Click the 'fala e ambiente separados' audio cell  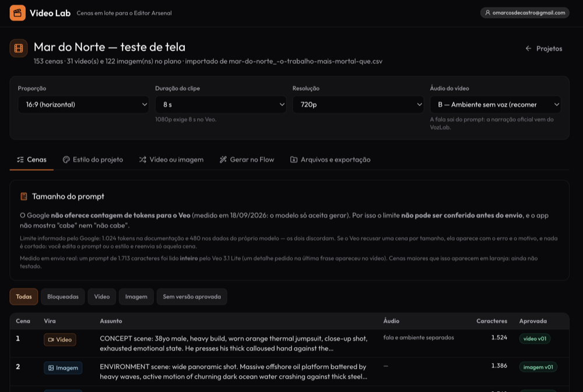[419, 338]
